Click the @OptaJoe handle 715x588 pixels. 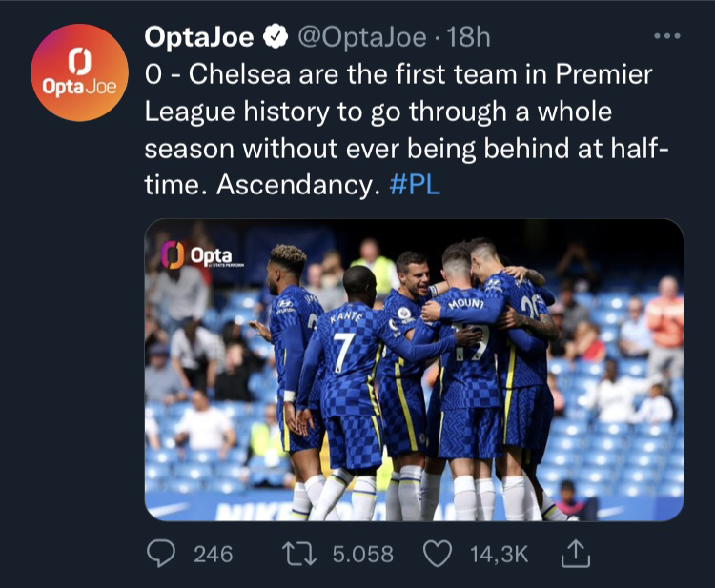tap(360, 37)
